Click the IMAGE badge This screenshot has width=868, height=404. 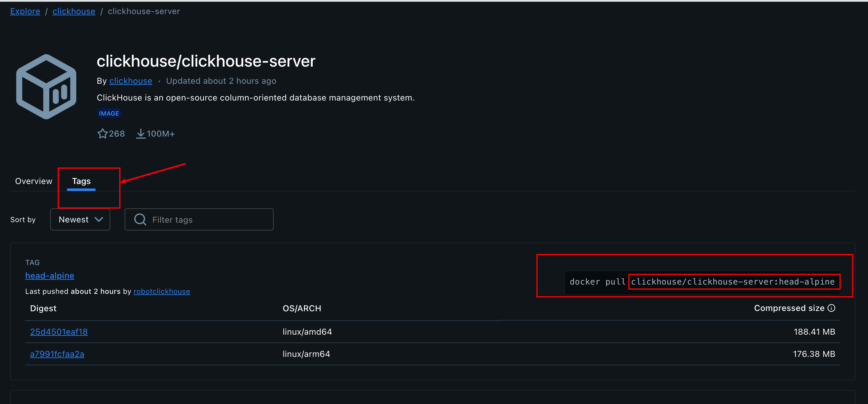(x=109, y=113)
